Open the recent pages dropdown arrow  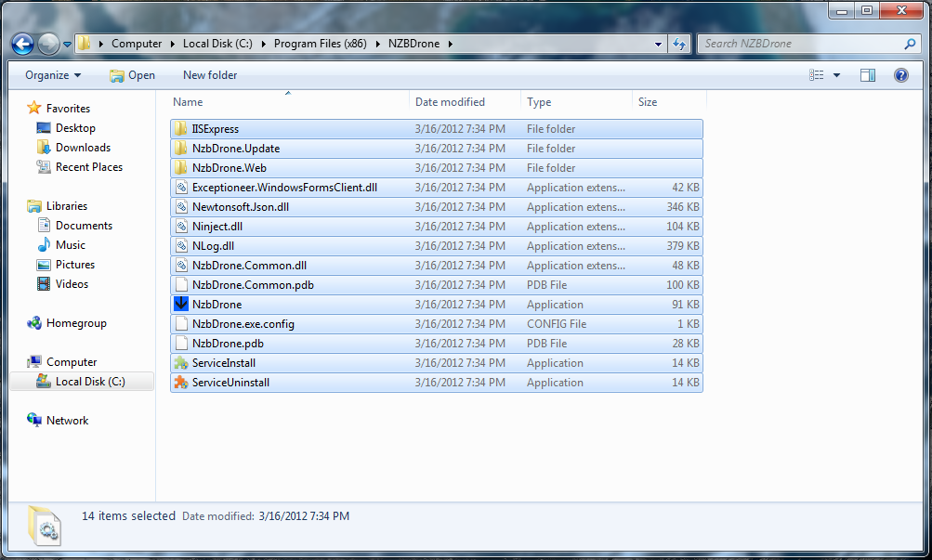coord(67,44)
